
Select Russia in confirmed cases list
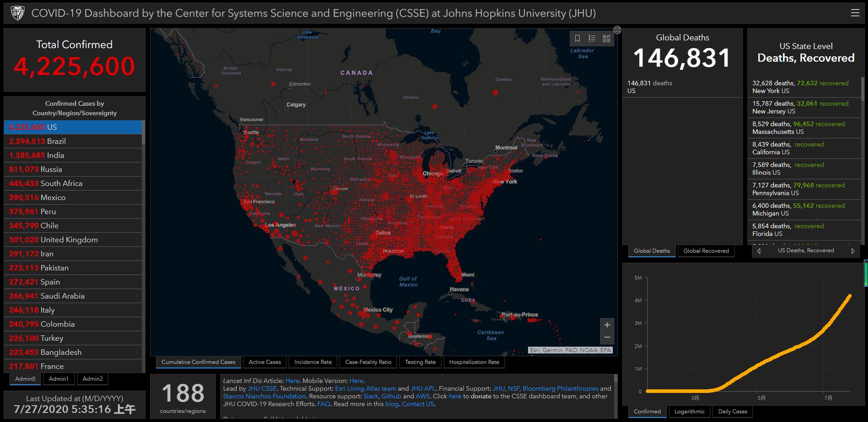point(73,169)
